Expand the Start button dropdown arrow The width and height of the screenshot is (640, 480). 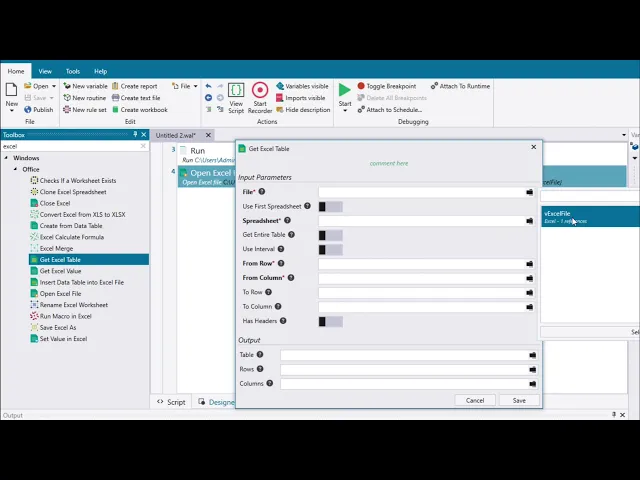tap(345, 111)
